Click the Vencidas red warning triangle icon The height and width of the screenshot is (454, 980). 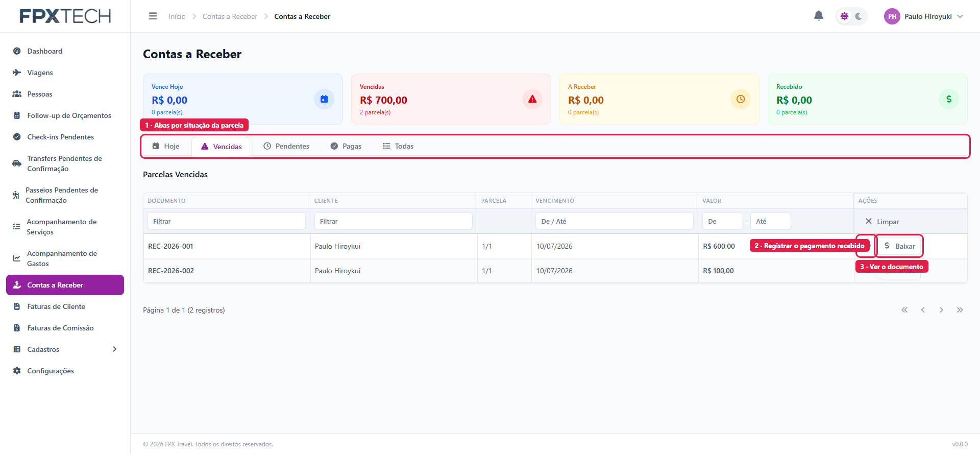pos(532,99)
